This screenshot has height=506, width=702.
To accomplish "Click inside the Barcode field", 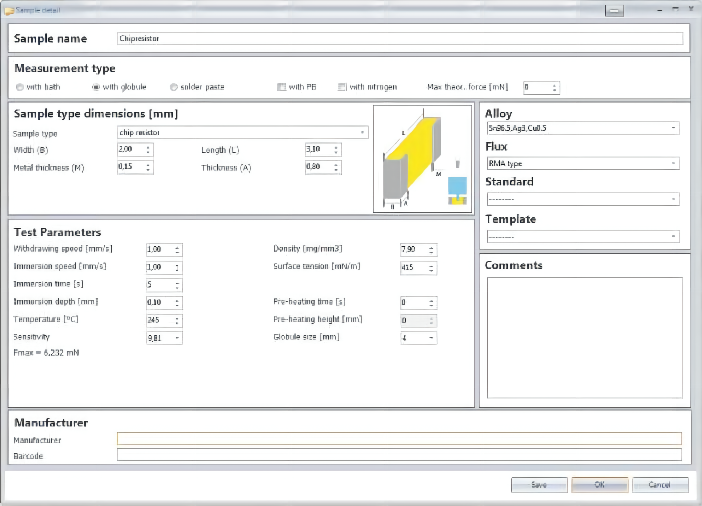I will [399, 454].
